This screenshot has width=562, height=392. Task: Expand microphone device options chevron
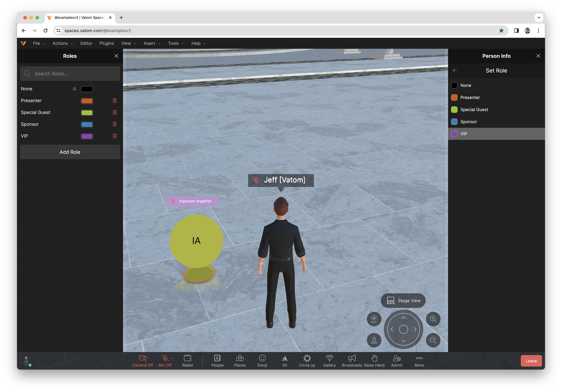click(171, 358)
